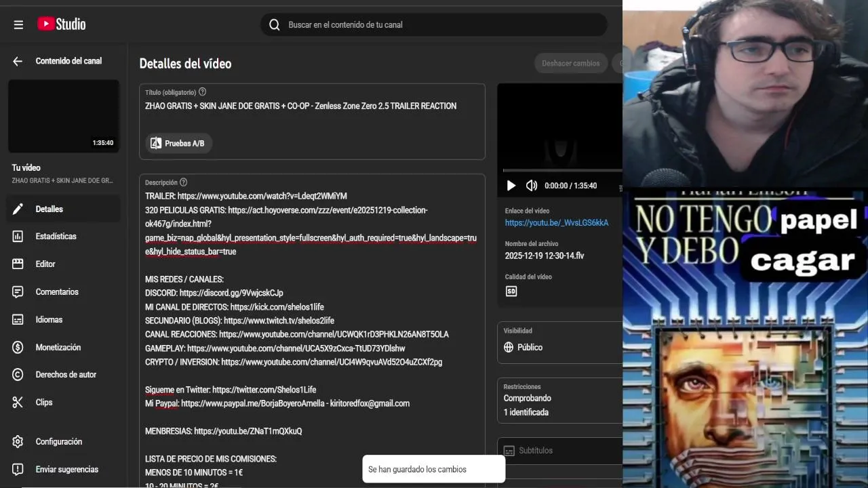Click the 'Se han guardado los cambios' toast
This screenshot has height=488, width=868.
tap(434, 470)
